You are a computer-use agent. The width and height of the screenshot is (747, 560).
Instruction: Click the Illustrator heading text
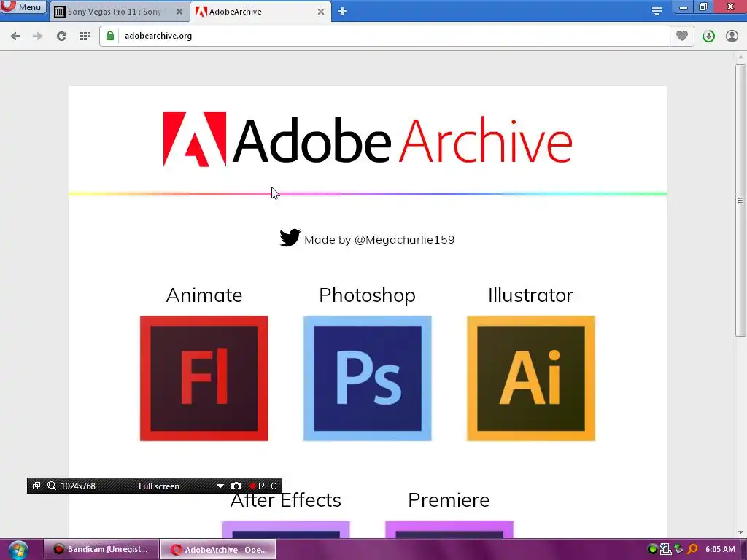tap(531, 295)
